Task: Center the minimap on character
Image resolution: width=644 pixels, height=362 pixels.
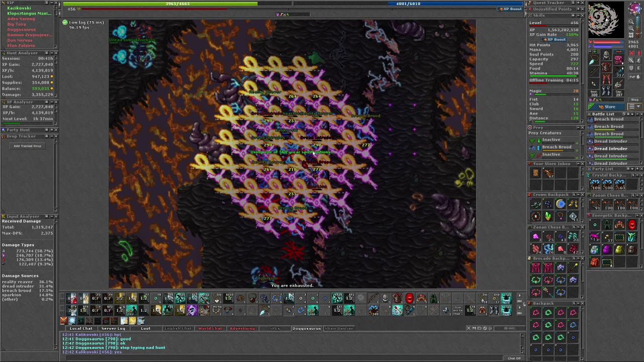Action: click(x=631, y=35)
